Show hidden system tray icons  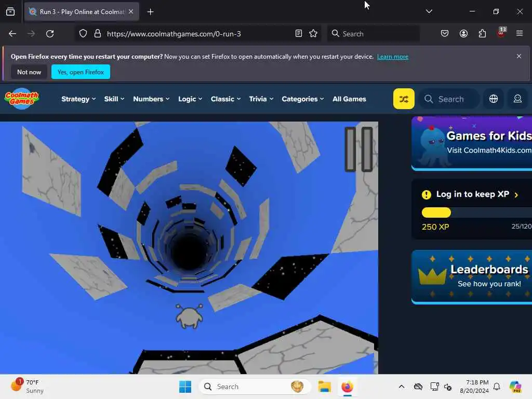[x=402, y=387]
